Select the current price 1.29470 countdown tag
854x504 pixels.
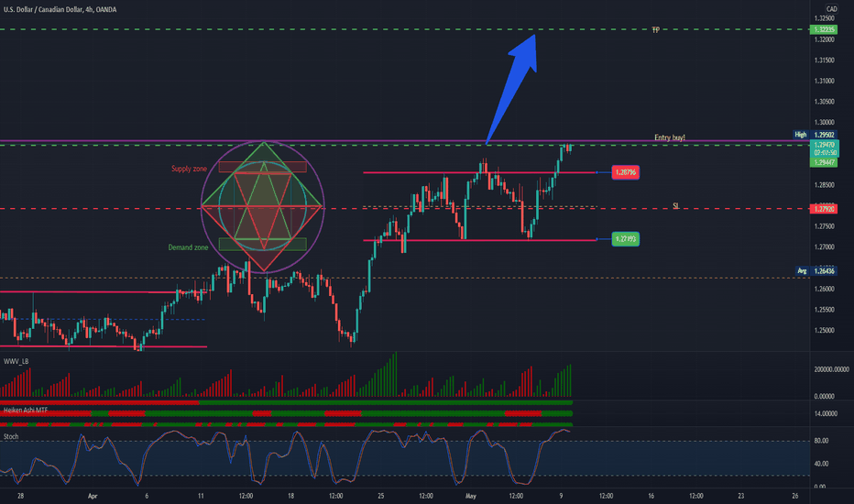point(825,148)
